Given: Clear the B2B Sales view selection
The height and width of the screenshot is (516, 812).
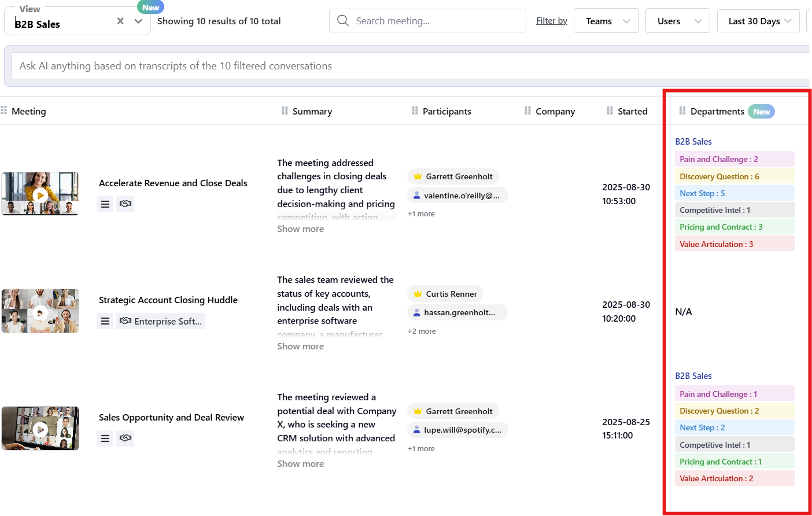Looking at the screenshot, I should [120, 21].
